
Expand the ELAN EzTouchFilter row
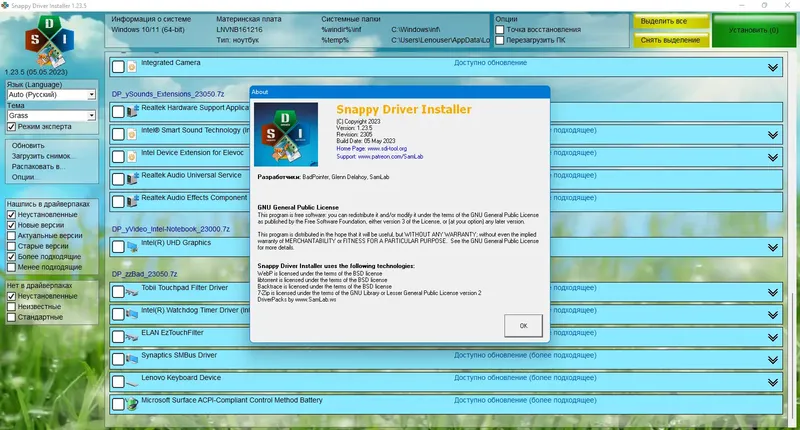(773, 337)
